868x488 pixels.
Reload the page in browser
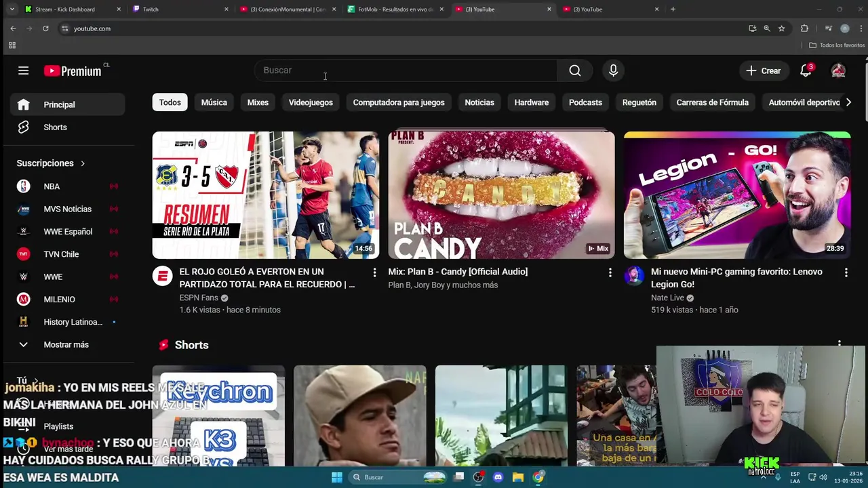(45, 28)
